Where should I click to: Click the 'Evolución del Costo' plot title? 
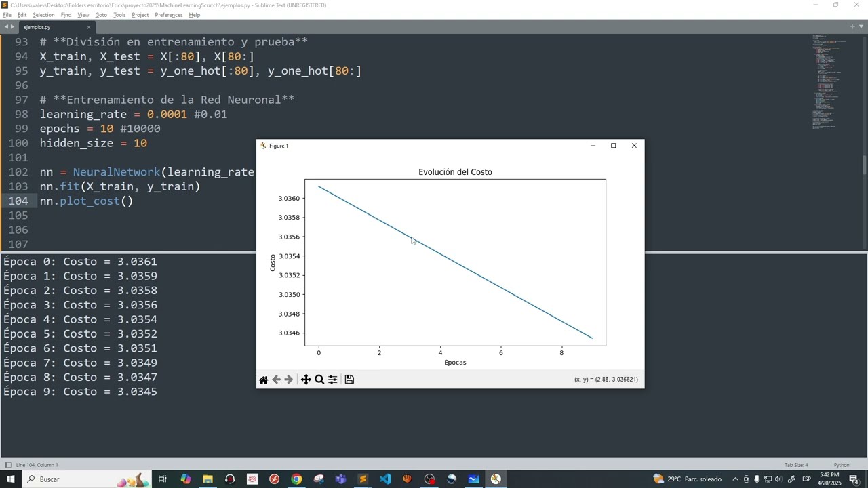pos(455,172)
